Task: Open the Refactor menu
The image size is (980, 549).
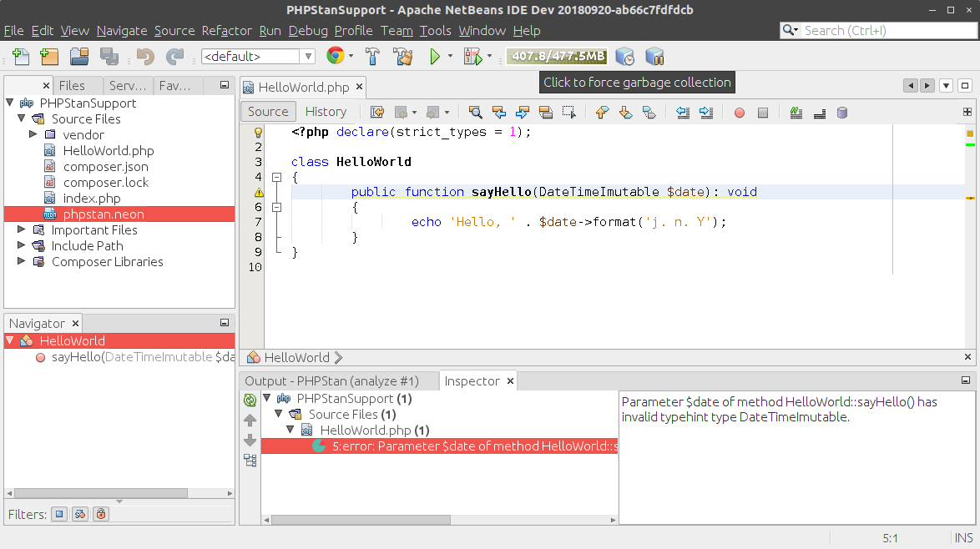Action: click(x=226, y=31)
